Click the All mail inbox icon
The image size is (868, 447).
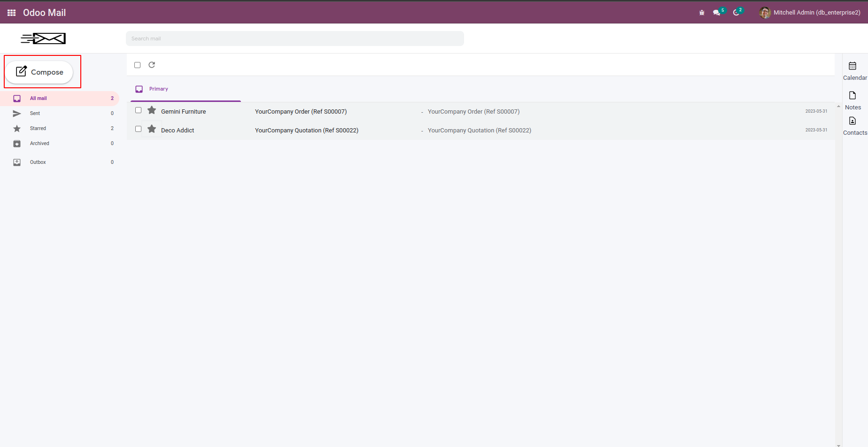[17, 99]
